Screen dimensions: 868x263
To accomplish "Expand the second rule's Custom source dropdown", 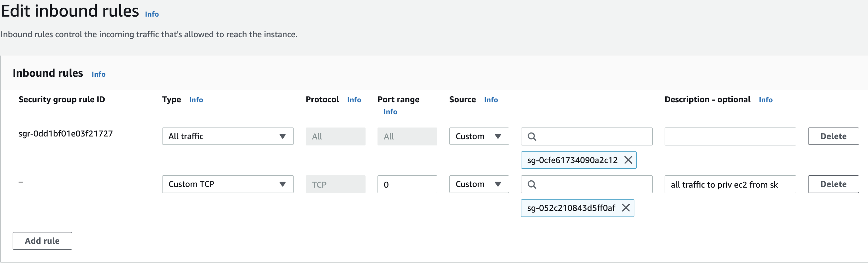I will pyautogui.click(x=479, y=184).
